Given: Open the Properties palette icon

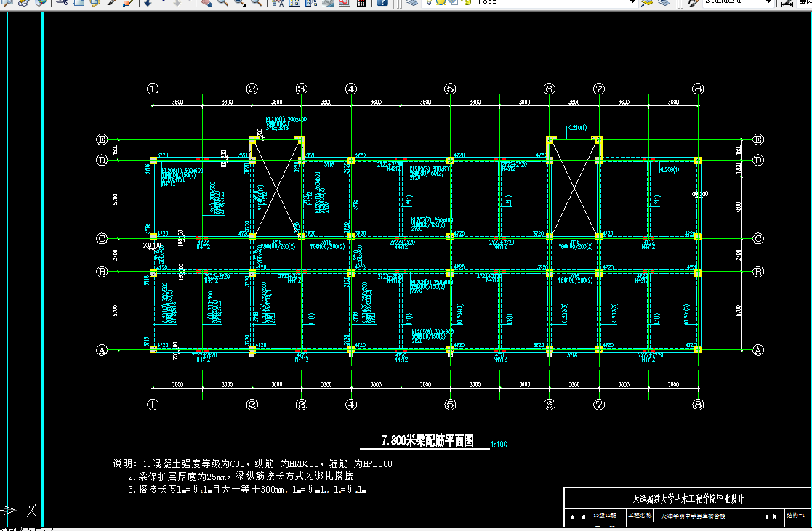Looking at the screenshot, I should click(278, 3).
